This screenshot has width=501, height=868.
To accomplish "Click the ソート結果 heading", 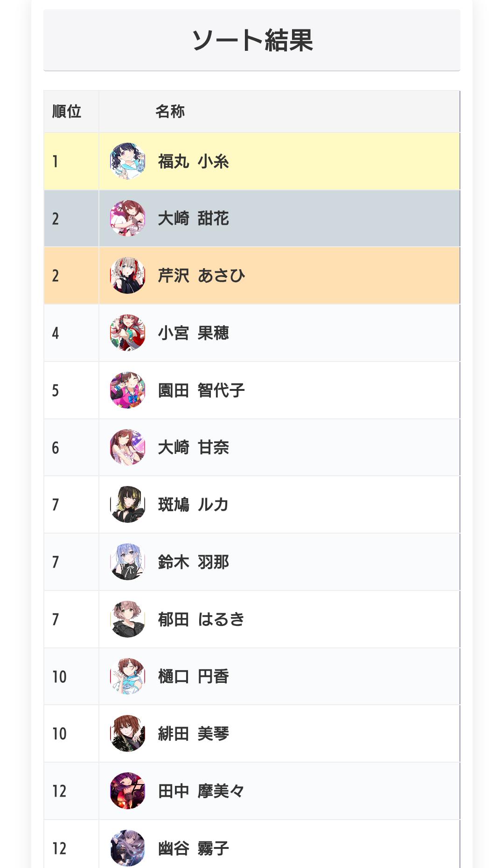I will coord(252,40).
